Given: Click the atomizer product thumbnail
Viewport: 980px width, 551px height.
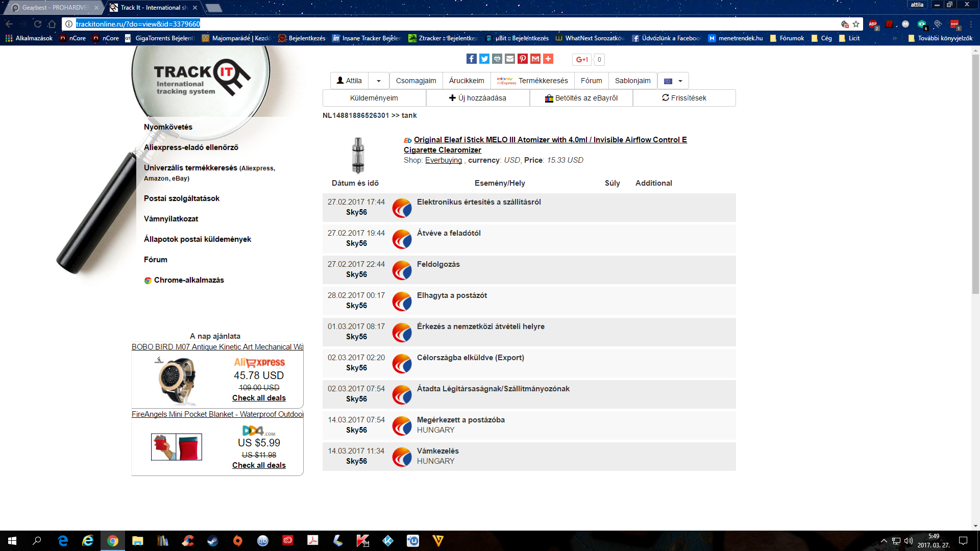Looking at the screenshot, I should [x=358, y=155].
